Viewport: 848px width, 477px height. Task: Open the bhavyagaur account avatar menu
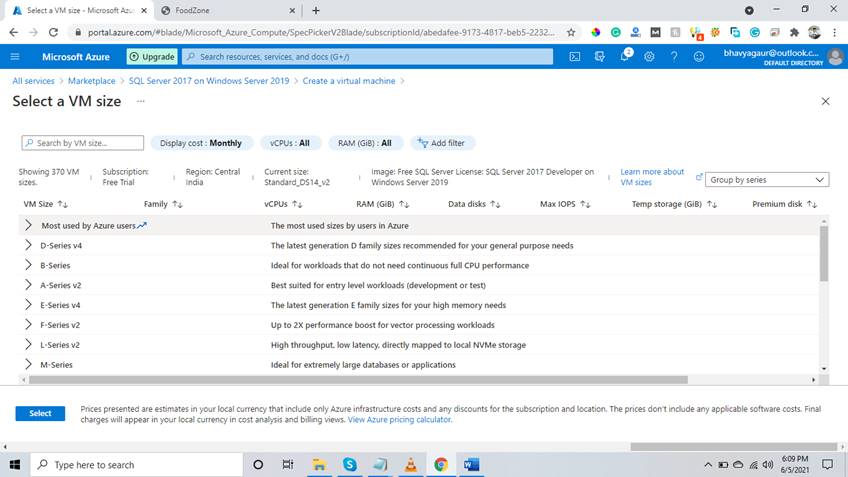point(835,56)
